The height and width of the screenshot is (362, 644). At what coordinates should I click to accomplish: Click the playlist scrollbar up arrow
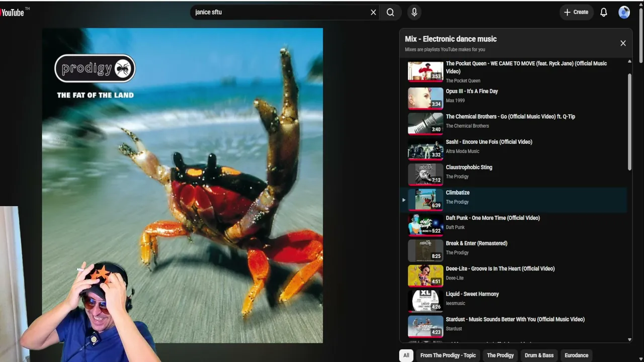[629, 61]
